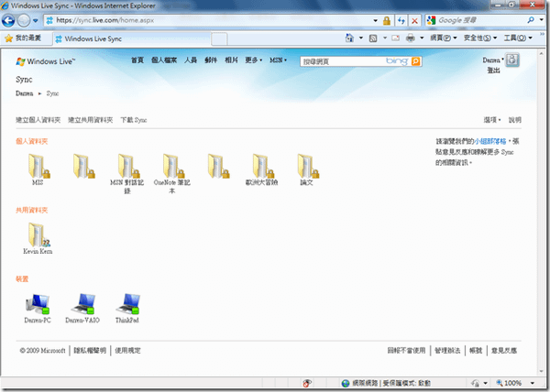Click 回報不當使用 footer link

[406, 350]
